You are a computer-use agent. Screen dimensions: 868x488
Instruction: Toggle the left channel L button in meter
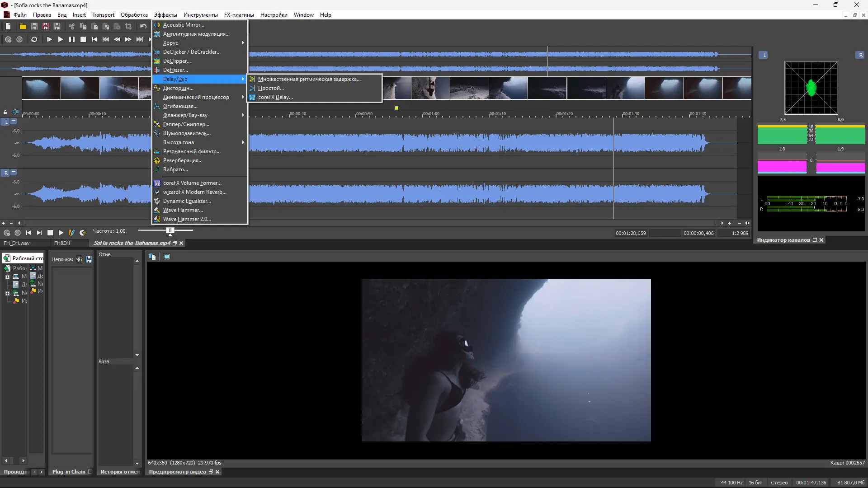pos(764,55)
